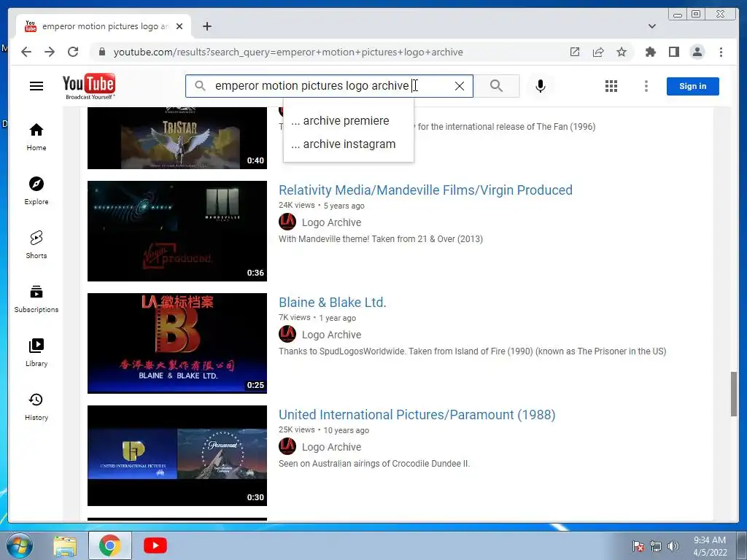
Task: Open Logo Archive channel under Blaine & Blake
Action: (x=332, y=335)
